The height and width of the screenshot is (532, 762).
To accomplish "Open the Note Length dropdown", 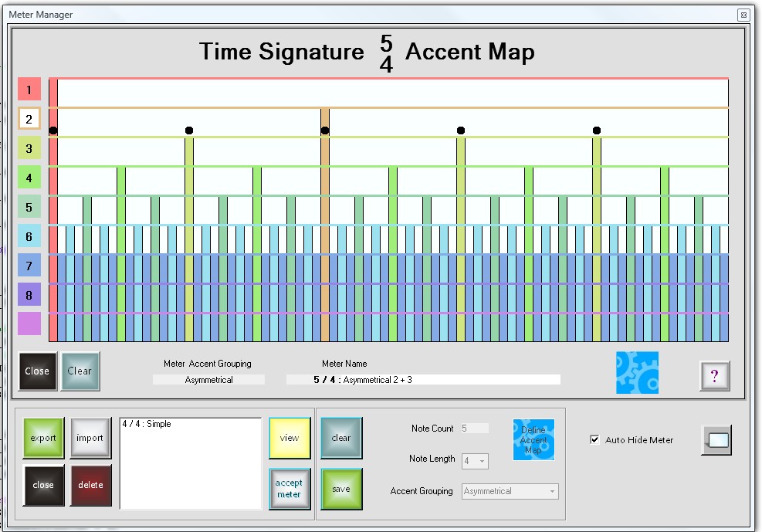I will click(x=475, y=461).
